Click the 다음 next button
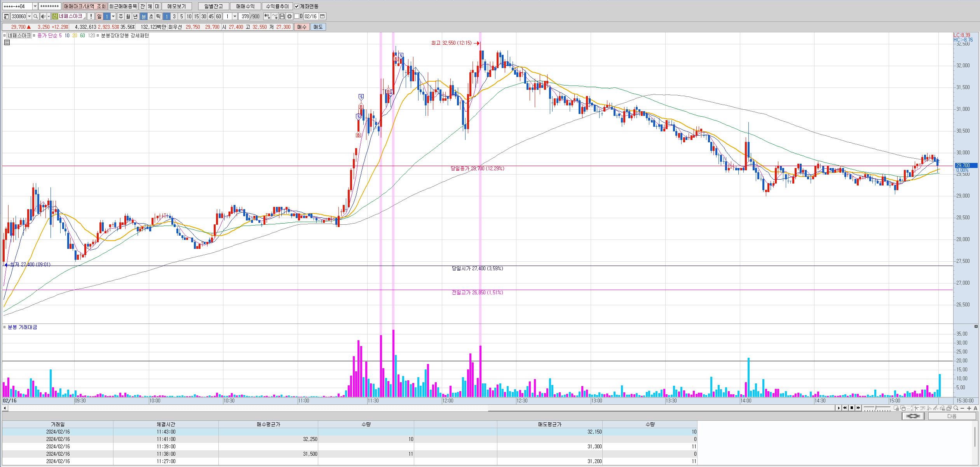Viewport: 980px width, 467px height. pyautogui.click(x=952, y=416)
